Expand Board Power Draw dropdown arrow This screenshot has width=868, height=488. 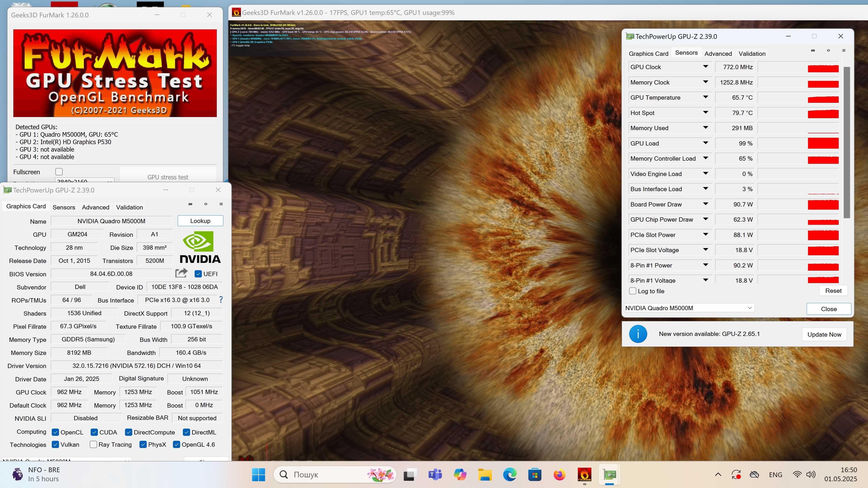pyautogui.click(x=705, y=204)
